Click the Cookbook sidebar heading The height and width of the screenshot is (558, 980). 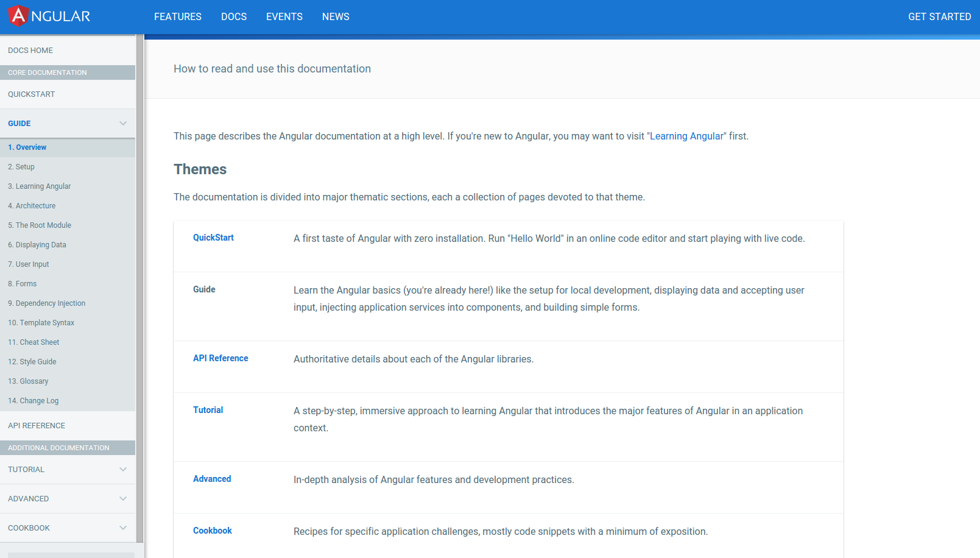pos(29,528)
